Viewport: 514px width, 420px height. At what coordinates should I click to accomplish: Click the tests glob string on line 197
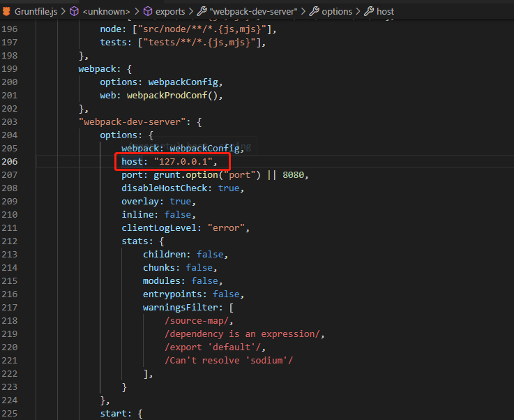199,43
